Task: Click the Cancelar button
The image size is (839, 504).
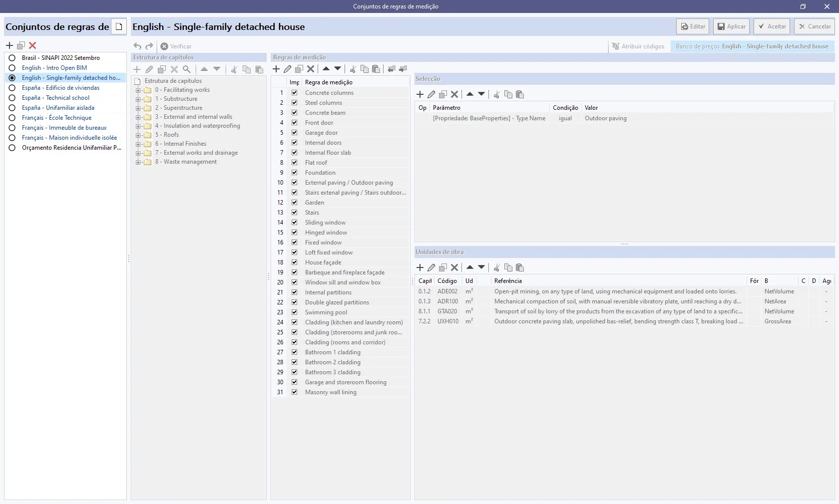Action: [814, 26]
